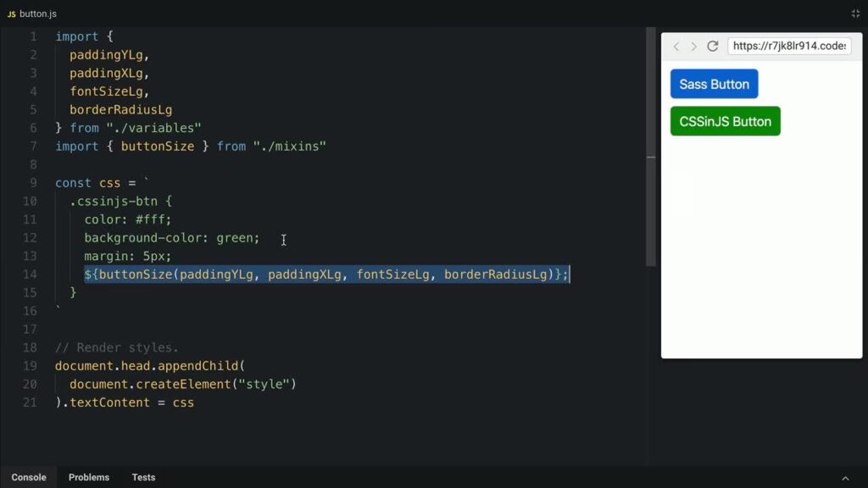The image size is (868, 488).
Task: Click the JS file icon beside button.js
Action: pyautogui.click(x=11, y=14)
